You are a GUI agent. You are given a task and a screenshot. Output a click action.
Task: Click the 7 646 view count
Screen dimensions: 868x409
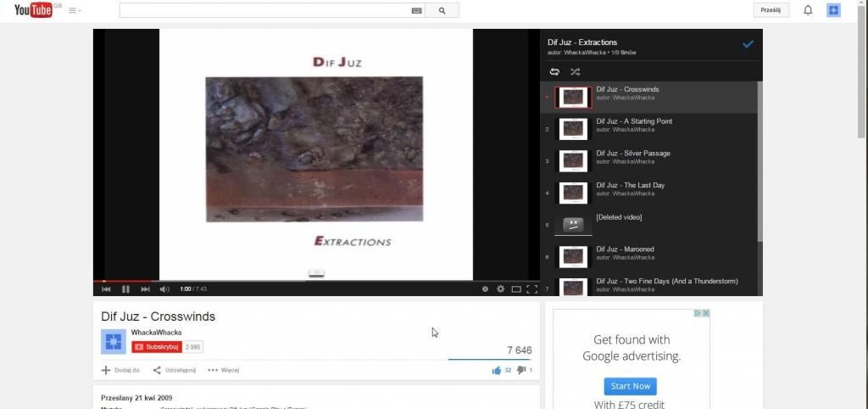point(520,350)
